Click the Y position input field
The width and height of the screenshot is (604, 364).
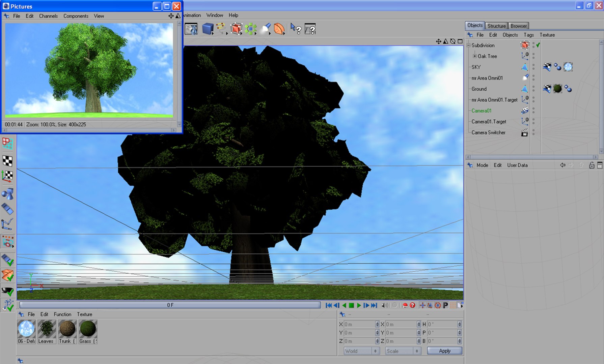click(359, 333)
